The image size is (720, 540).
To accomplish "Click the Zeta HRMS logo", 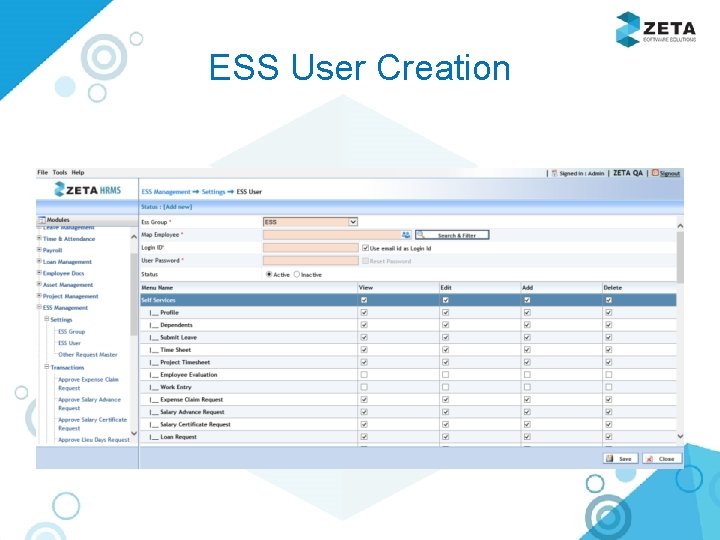I will 88,189.
